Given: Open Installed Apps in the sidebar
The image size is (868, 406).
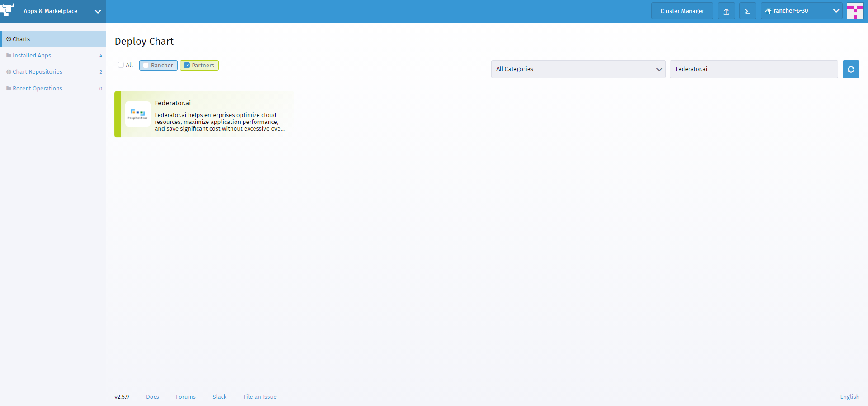Looking at the screenshot, I should [53, 56].
